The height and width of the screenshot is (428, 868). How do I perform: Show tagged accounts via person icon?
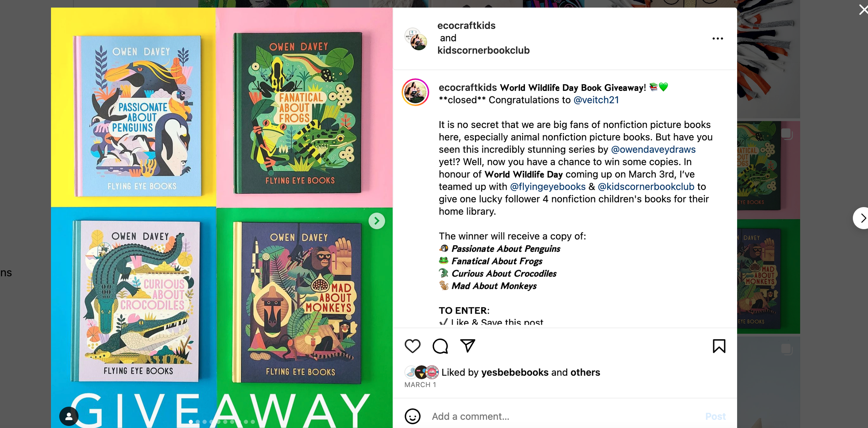69,416
